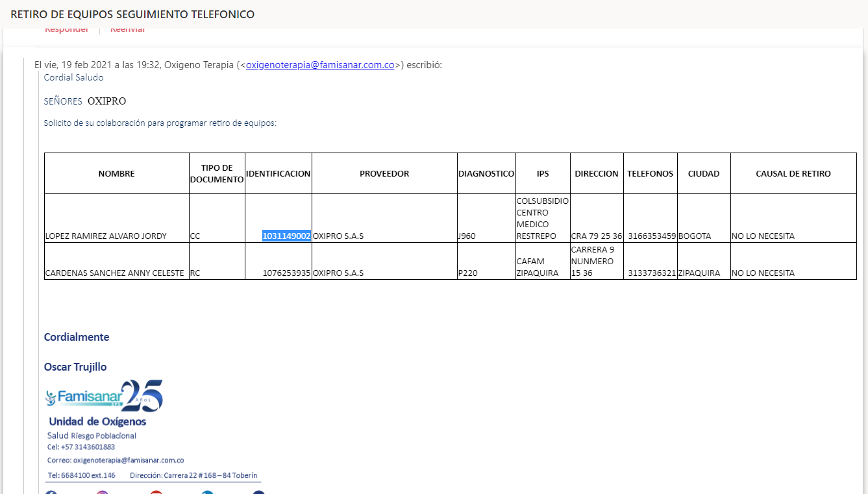Click the DIRECCION column header
The width and height of the screenshot is (868, 494).
(x=597, y=174)
